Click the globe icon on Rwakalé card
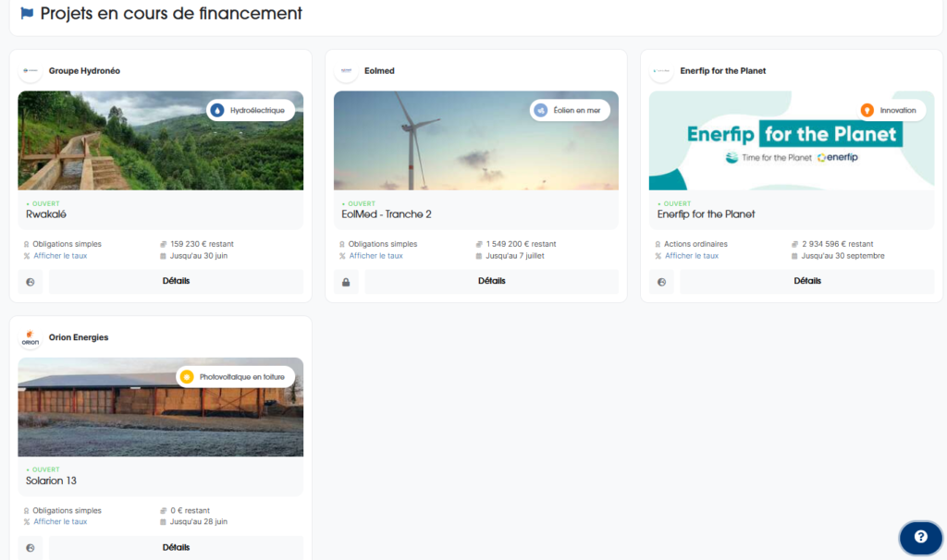Screen dimensions: 947x560 click(x=31, y=282)
